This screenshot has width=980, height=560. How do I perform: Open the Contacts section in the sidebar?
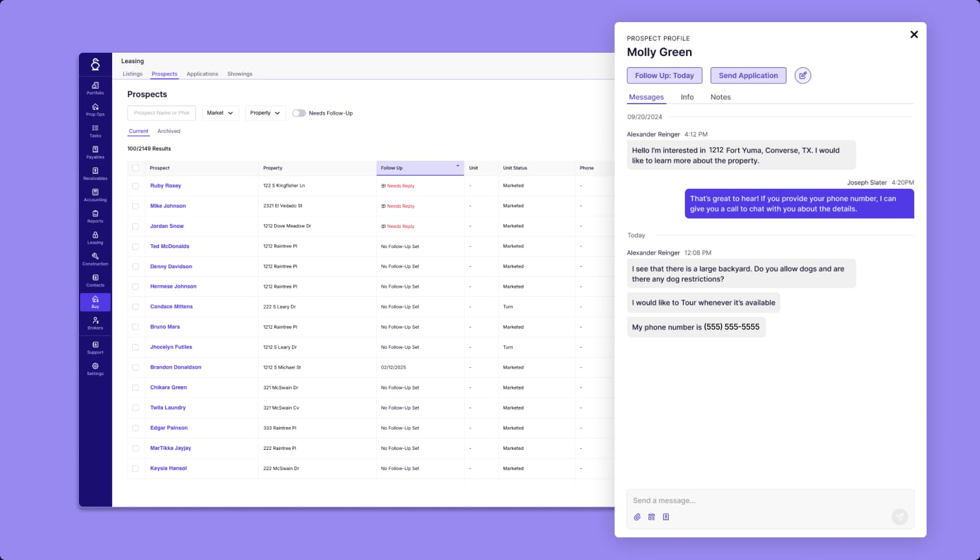click(x=95, y=280)
